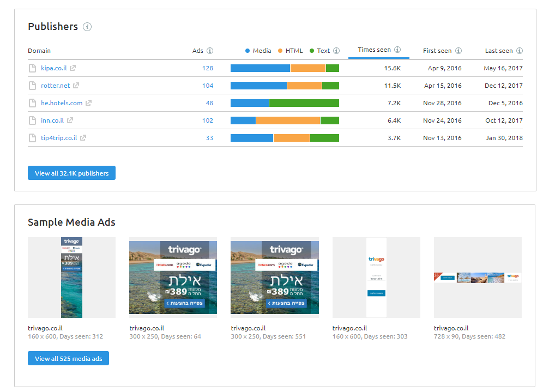This screenshot has height=392, width=549.
Task: Open tip4trip.co.il external link icon
Action: pos(83,138)
